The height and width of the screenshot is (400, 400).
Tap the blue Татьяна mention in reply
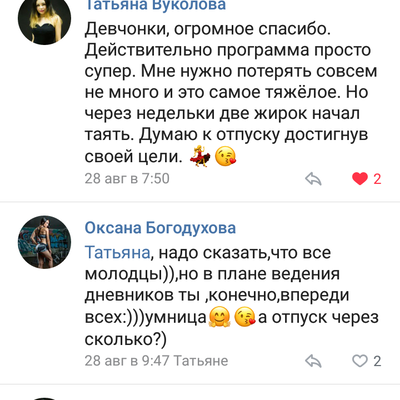click(117, 252)
